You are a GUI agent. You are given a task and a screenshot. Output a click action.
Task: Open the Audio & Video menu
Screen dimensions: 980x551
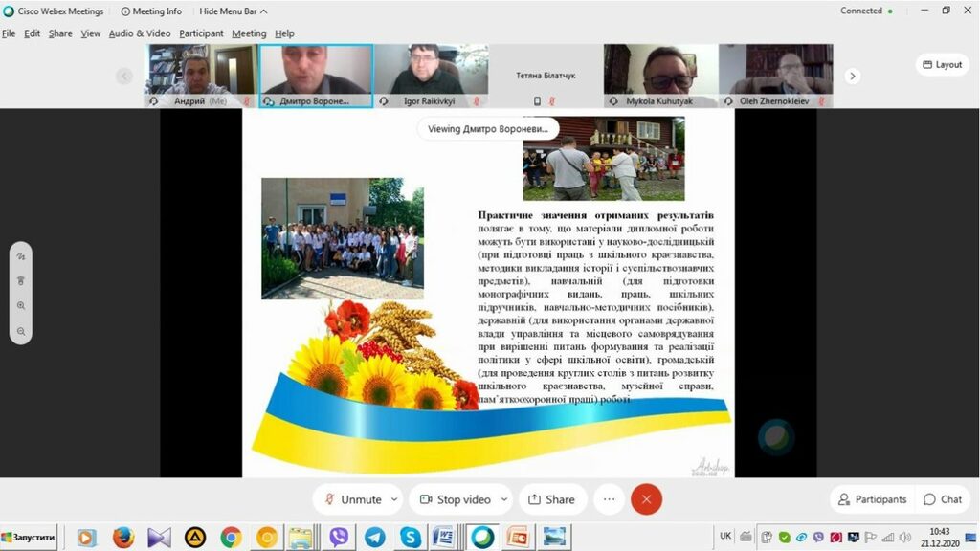click(x=140, y=33)
